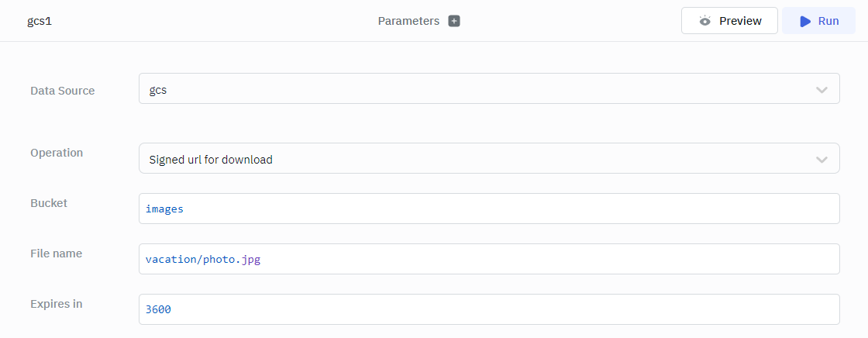Expand the Operation chevron arrow
Screen dimensions: 868x338
click(821, 160)
